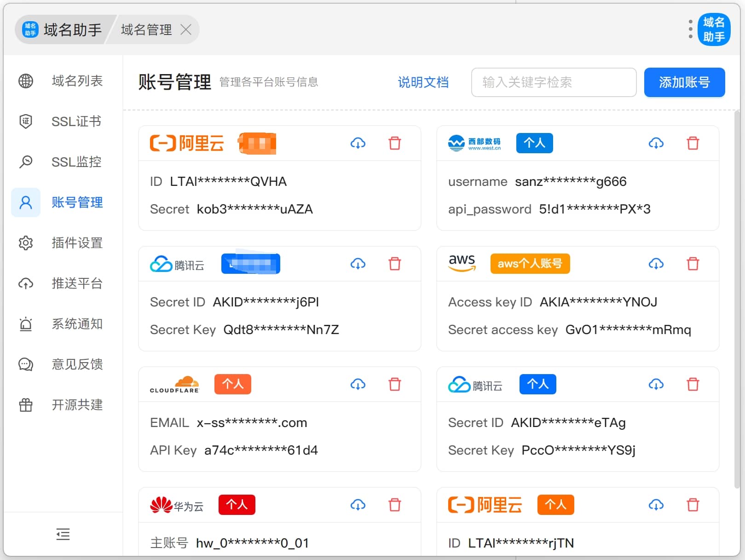Close the 域名管理 tab
Viewport: 745px width, 560px height.
tap(186, 30)
